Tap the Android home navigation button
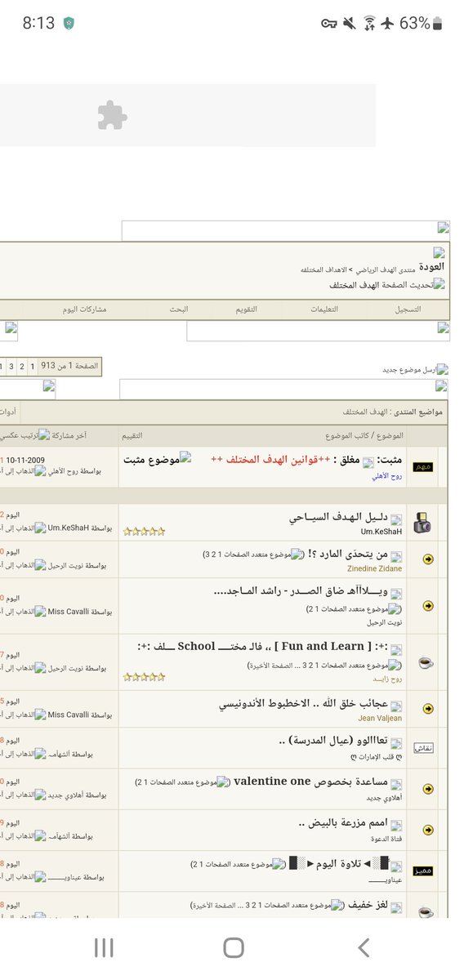Viewport: 464px width, 980px height. pos(234,947)
